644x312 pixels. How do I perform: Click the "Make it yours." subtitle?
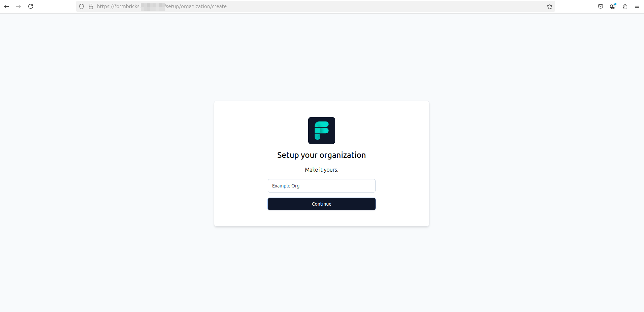click(x=321, y=170)
